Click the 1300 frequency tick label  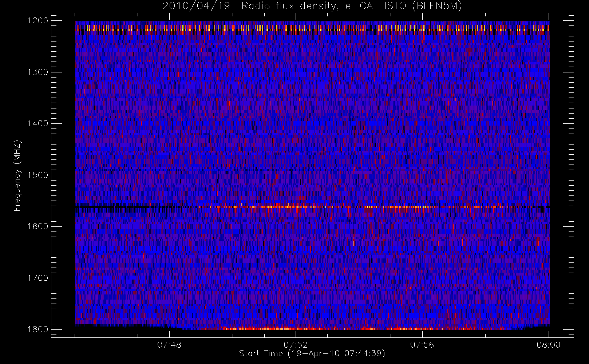click(x=38, y=72)
